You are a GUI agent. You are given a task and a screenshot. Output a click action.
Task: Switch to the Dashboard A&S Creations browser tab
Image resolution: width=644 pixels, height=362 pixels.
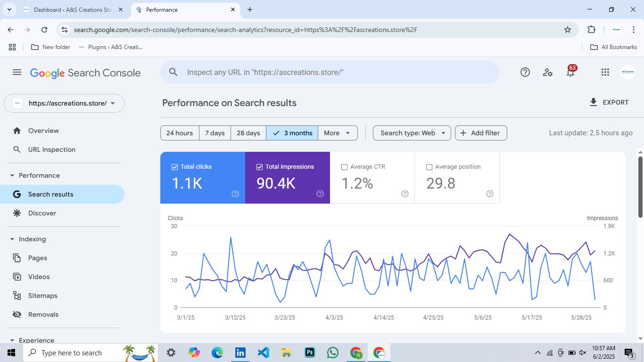(73, 9)
